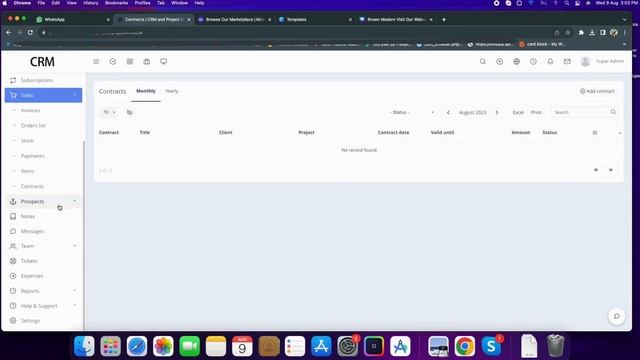Sort by Valid until column
The height and width of the screenshot is (360, 640).
coord(442,133)
